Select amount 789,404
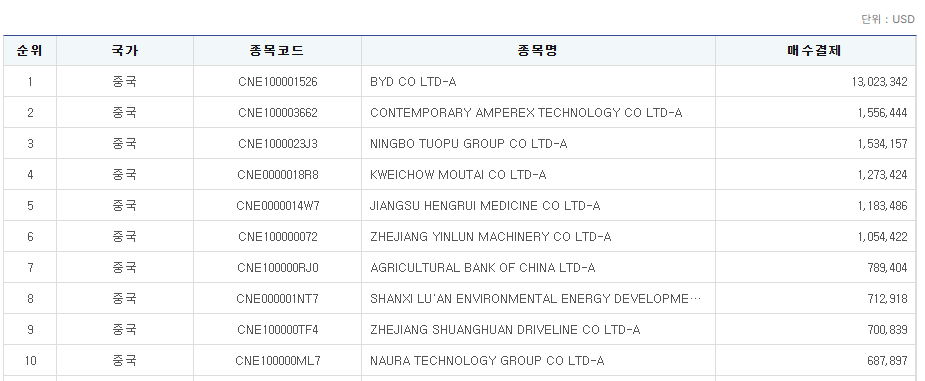The height and width of the screenshot is (381, 925). [x=888, y=268]
